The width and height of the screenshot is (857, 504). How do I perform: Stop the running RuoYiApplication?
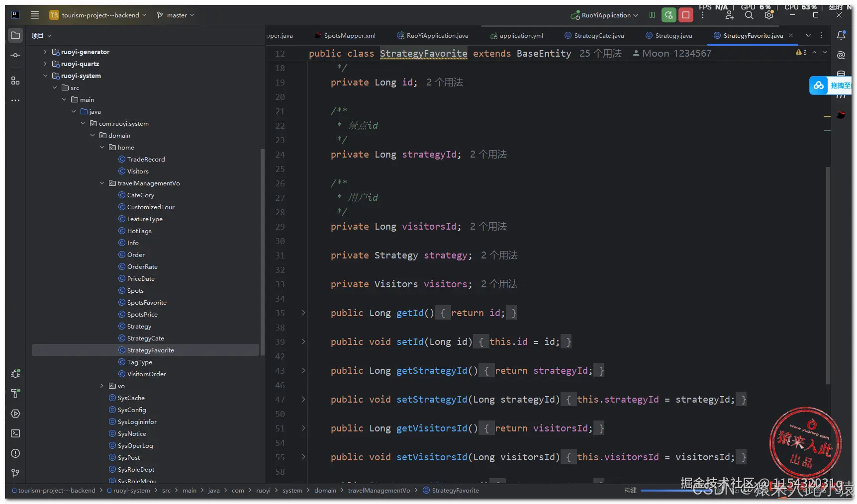pyautogui.click(x=686, y=15)
